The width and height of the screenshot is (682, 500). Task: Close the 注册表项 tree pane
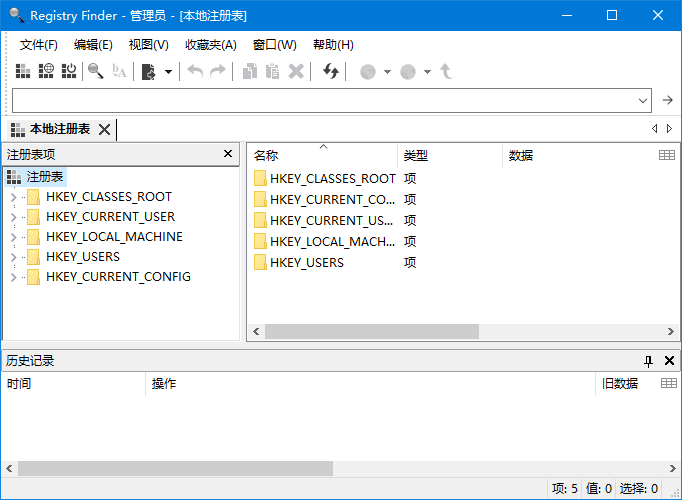click(228, 154)
